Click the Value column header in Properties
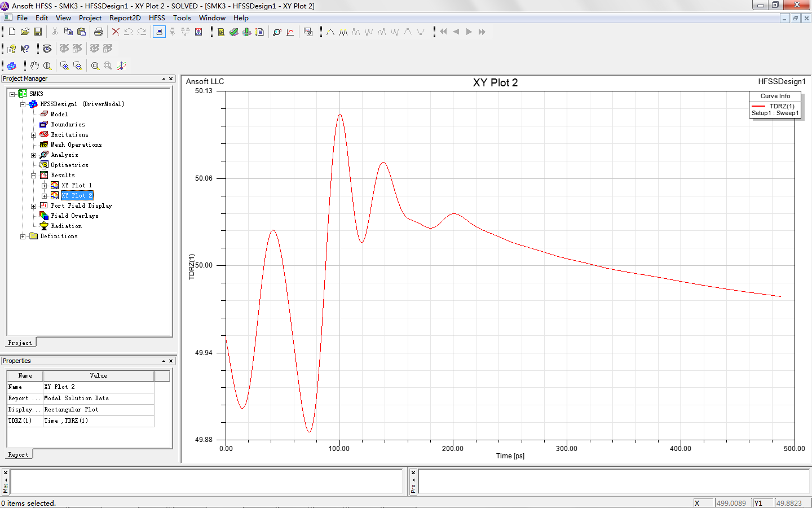The image size is (812, 508). [x=98, y=376]
